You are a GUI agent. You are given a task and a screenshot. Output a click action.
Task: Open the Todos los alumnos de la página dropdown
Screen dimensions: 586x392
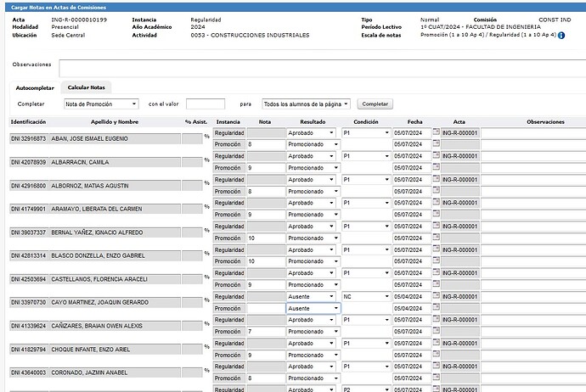[x=306, y=104]
